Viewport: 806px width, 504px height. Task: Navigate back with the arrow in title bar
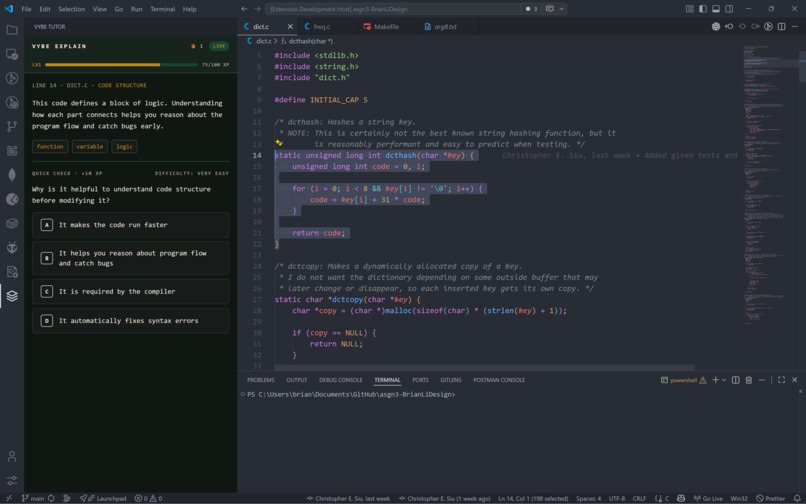[x=244, y=9]
